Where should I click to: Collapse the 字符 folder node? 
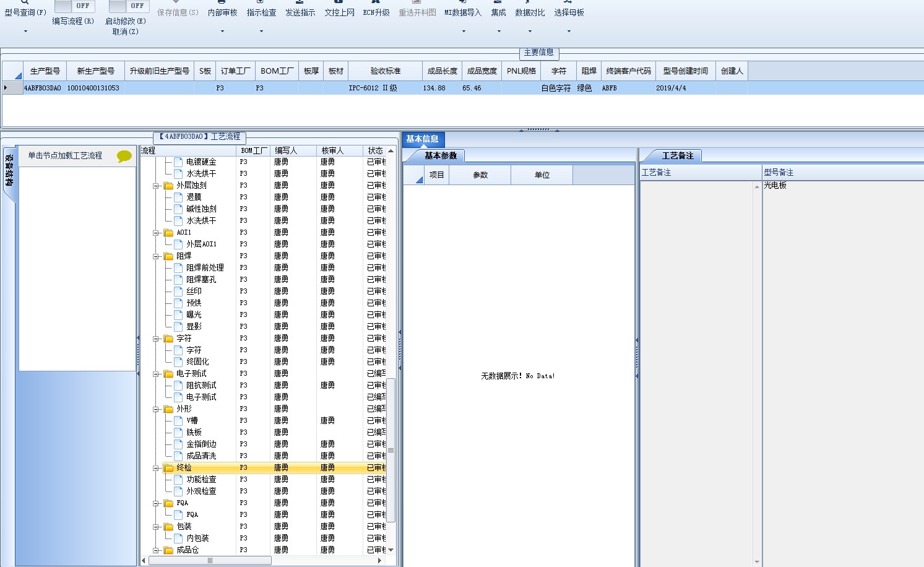[157, 339]
